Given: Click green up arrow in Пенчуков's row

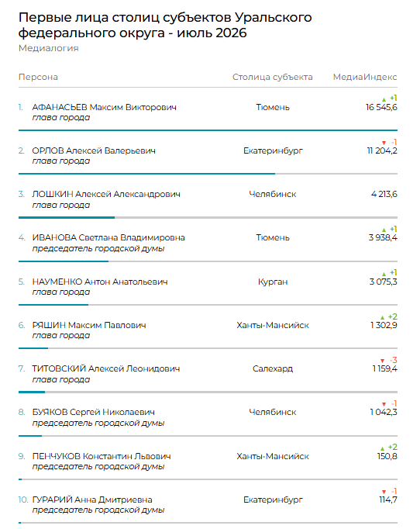Looking at the screenshot, I should click(x=382, y=448).
